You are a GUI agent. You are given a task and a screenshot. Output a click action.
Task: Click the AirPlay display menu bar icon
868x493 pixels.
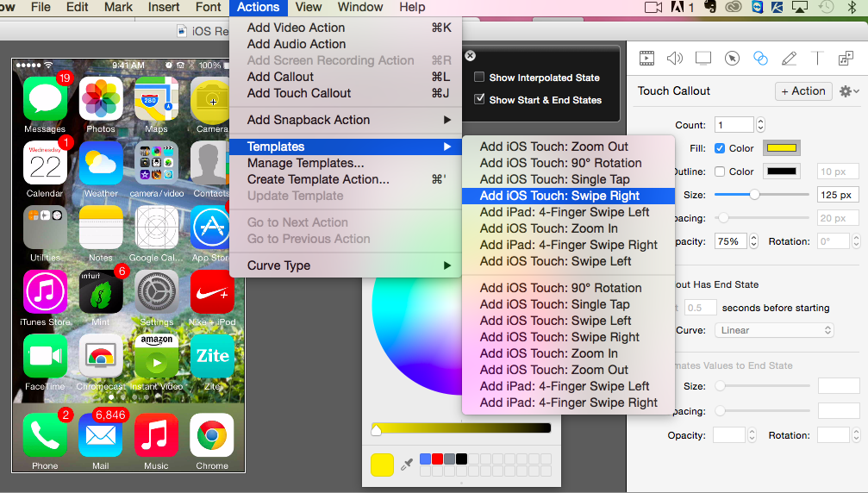point(800,7)
